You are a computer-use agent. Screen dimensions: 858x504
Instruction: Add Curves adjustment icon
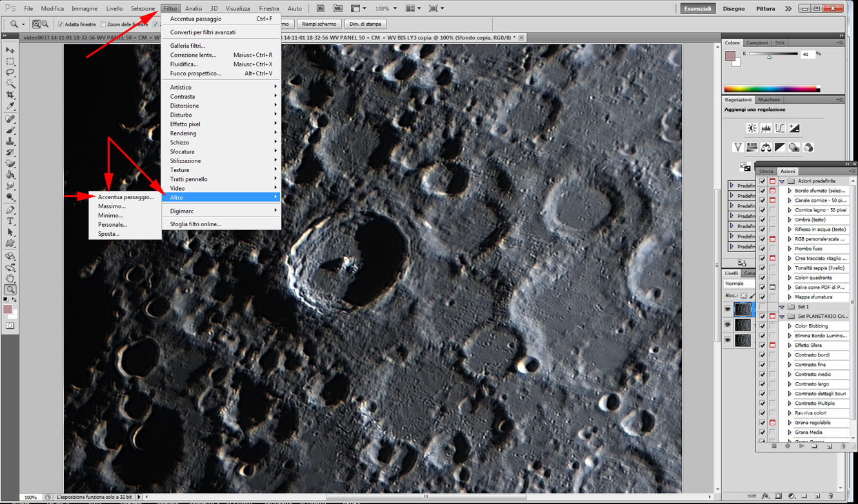[781, 128]
